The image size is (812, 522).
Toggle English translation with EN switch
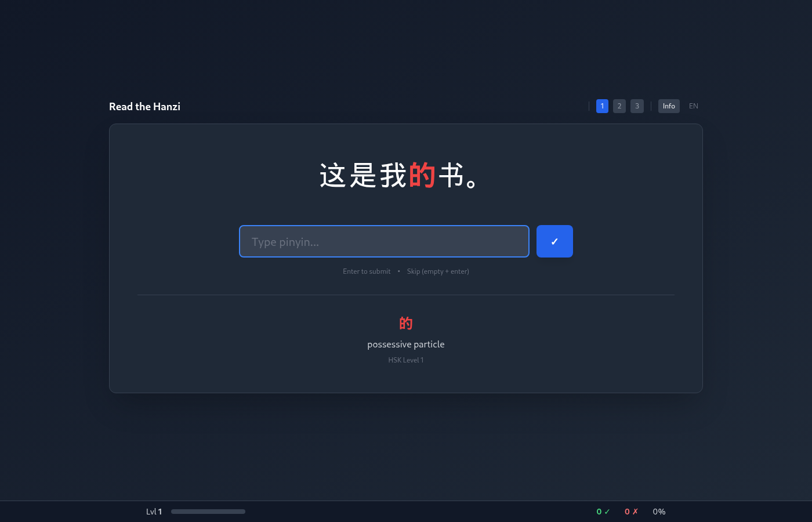(694, 106)
